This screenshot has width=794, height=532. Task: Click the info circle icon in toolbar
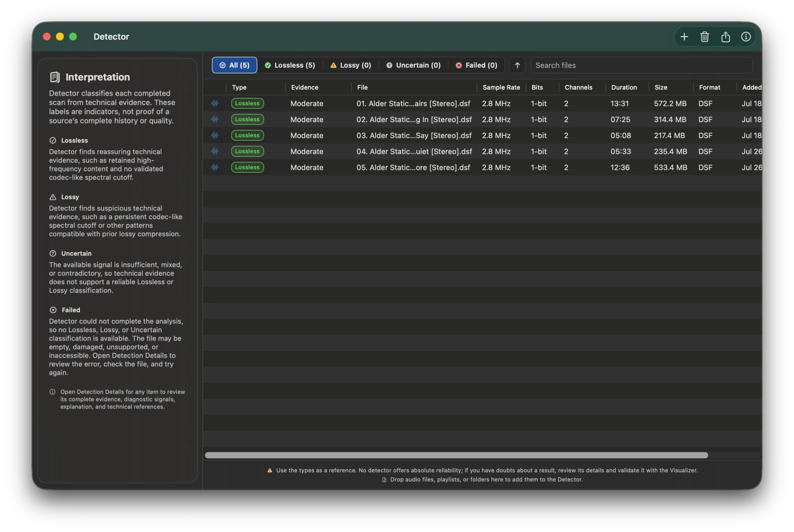pyautogui.click(x=746, y=37)
